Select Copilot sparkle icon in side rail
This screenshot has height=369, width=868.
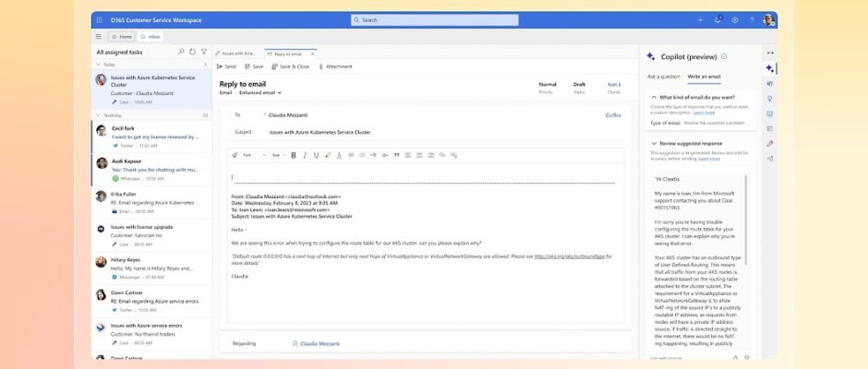[x=769, y=68]
